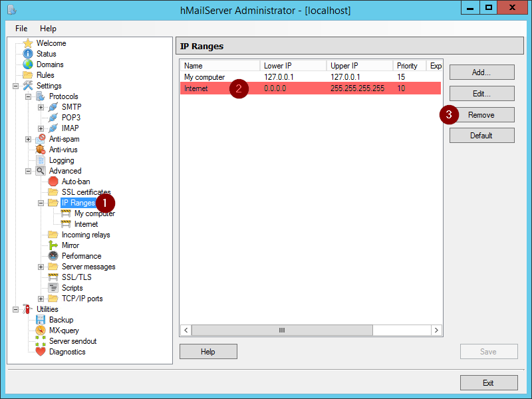
Task: Sort list by Priority column
Action: pos(410,65)
